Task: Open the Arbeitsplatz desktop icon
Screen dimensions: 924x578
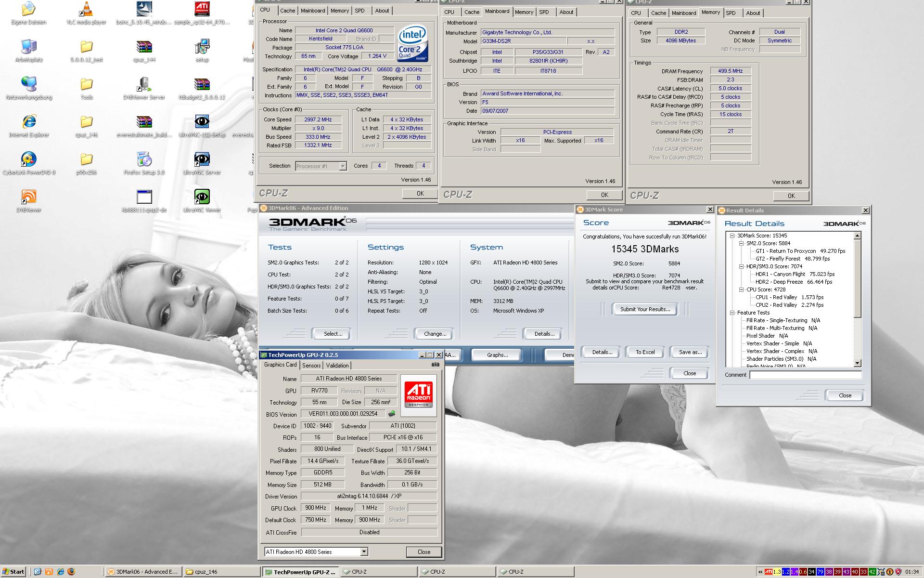Action: point(29,51)
